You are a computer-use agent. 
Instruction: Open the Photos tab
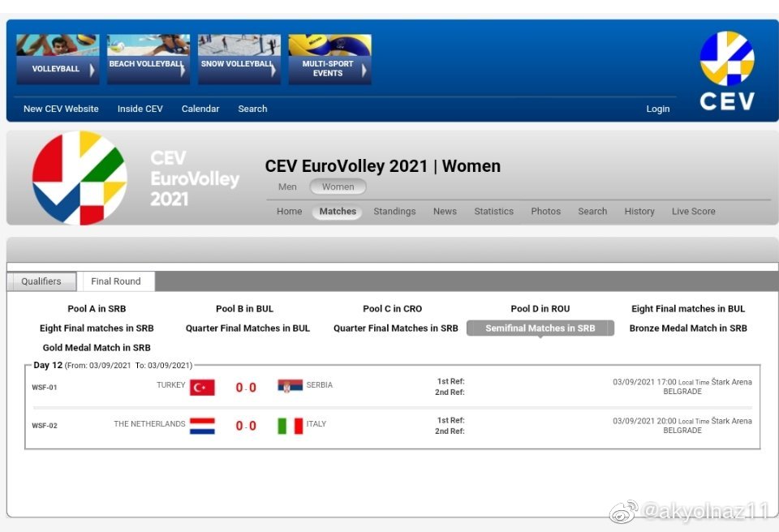545,211
